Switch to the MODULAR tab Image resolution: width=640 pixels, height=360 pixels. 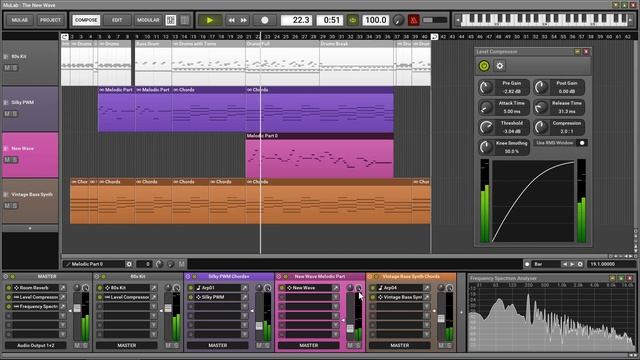(x=148, y=20)
